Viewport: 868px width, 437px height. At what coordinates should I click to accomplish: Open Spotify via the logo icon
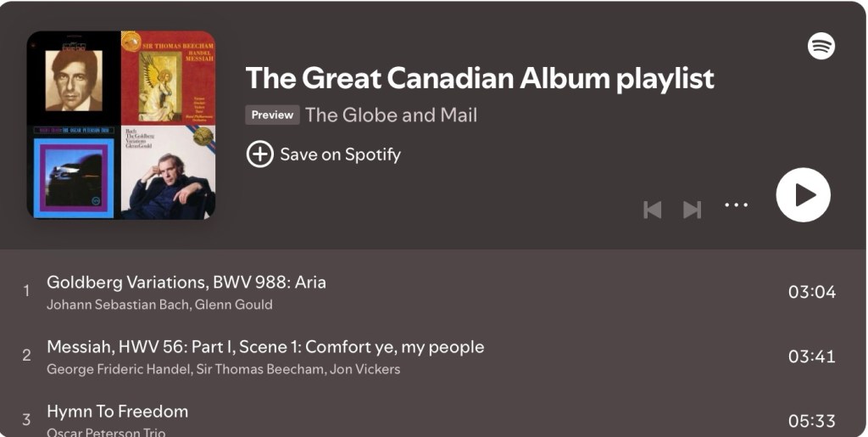coord(821,46)
